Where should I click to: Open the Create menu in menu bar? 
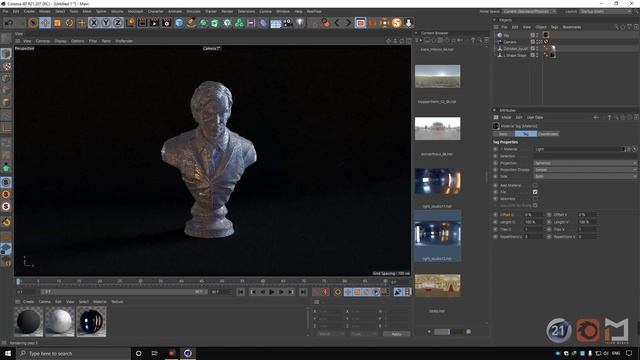[x=29, y=11]
